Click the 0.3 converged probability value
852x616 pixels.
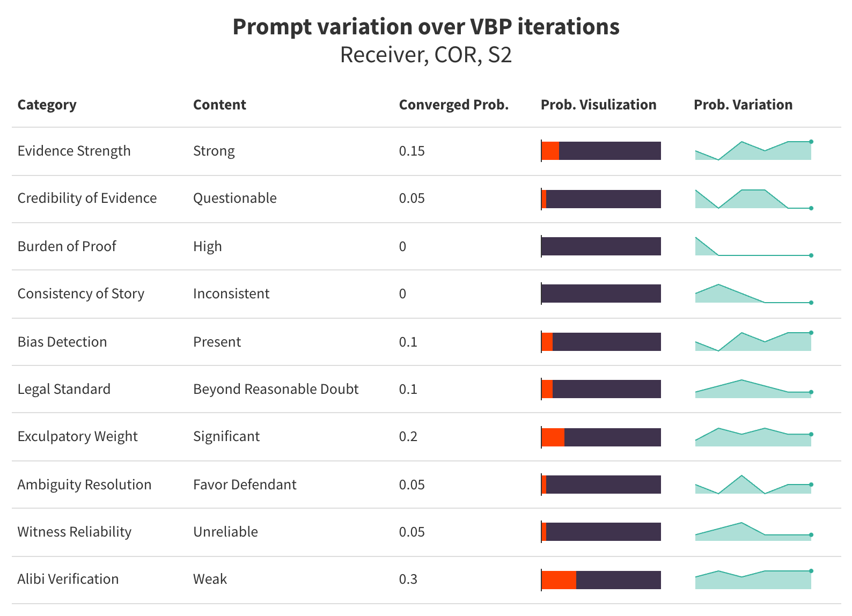tap(408, 579)
